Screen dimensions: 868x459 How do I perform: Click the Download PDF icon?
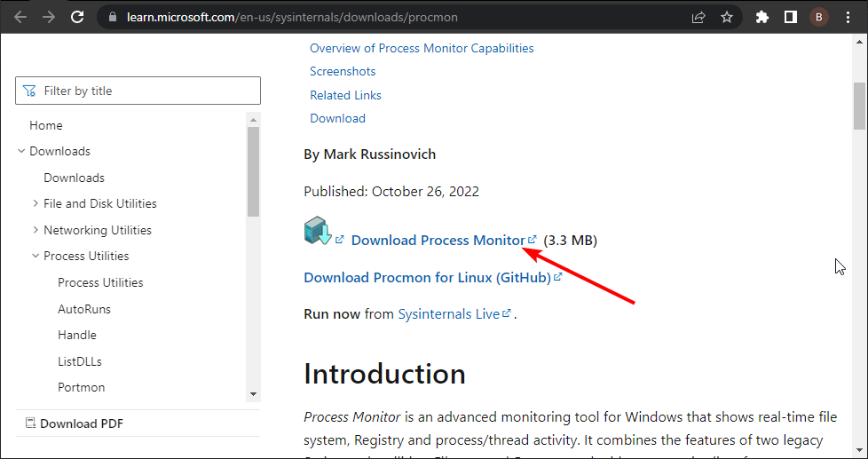click(x=30, y=423)
